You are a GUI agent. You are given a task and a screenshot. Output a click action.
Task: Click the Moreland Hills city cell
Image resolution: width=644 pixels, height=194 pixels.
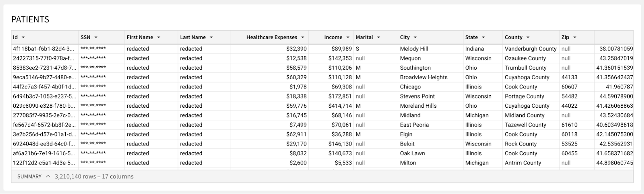coord(431,106)
